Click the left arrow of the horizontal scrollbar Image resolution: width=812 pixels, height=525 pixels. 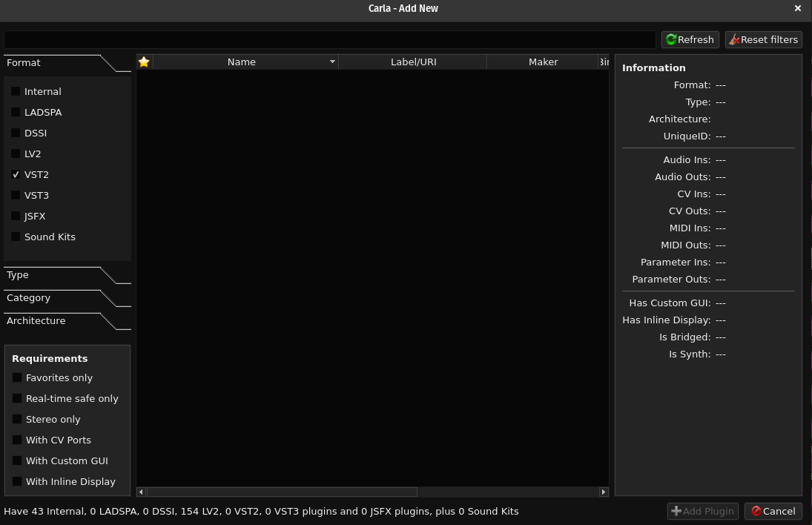(141, 492)
